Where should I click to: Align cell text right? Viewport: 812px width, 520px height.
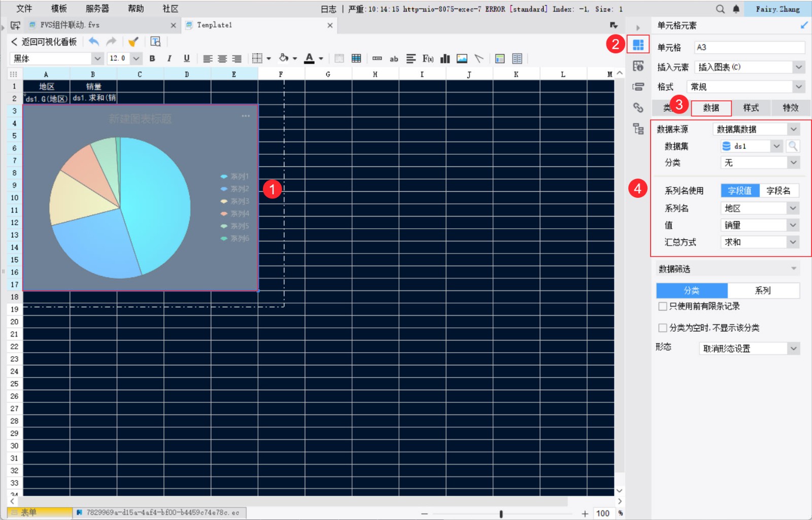[x=237, y=59]
